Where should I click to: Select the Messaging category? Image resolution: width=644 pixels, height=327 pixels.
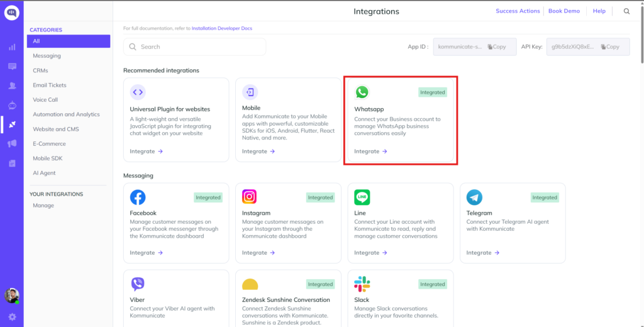click(47, 56)
